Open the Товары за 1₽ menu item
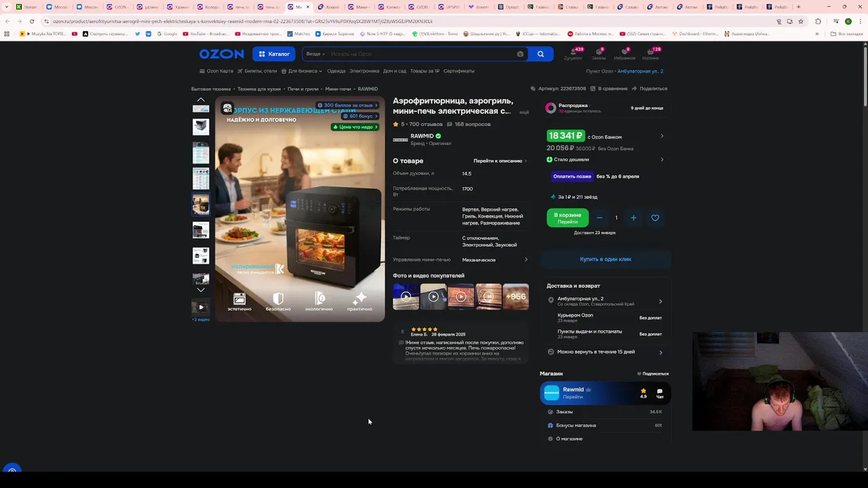The width and height of the screenshot is (868, 488). [x=425, y=71]
